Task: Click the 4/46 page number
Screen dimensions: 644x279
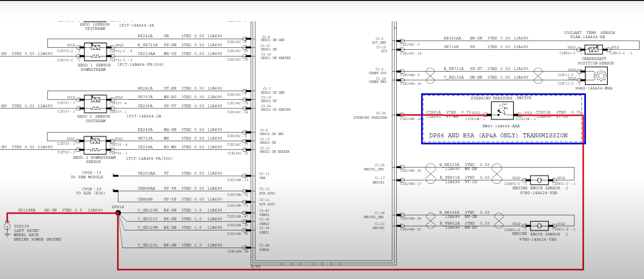Action: click(x=256, y=267)
